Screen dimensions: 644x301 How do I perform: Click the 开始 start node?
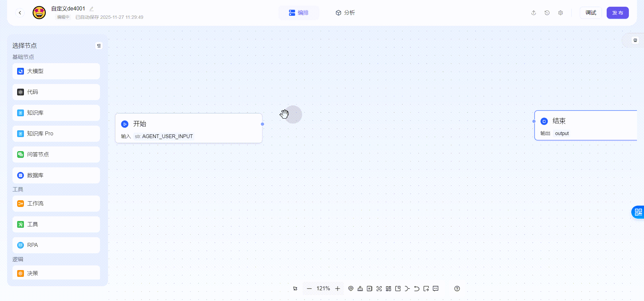click(188, 128)
